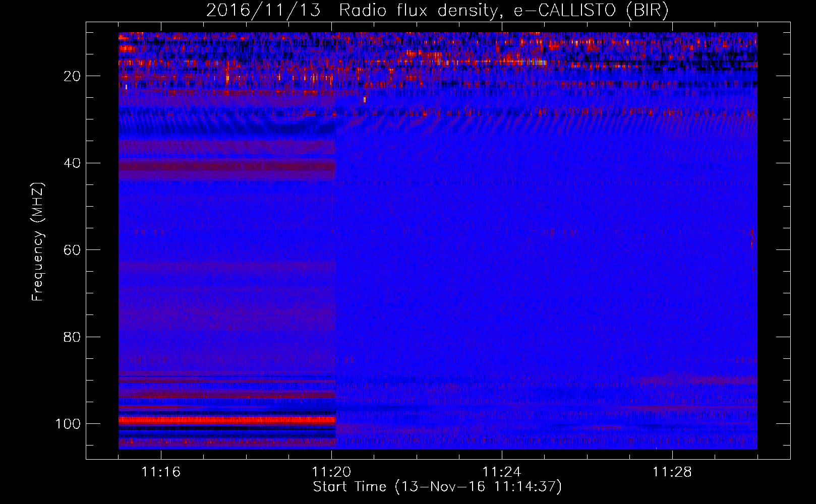The height and width of the screenshot is (504, 816).
Task: Click the 11:24 time tick label
Action: [502, 472]
